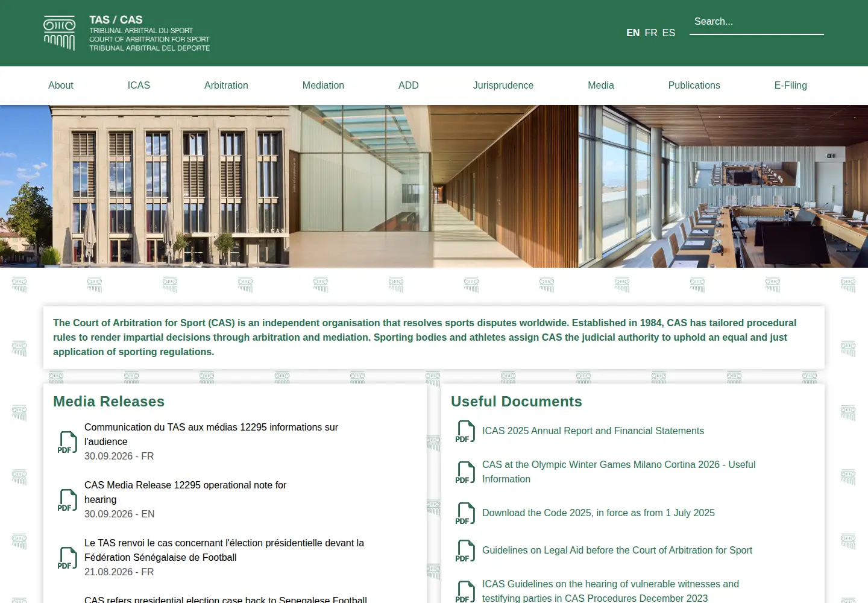
Task: Open the About menu
Action: [61, 86]
